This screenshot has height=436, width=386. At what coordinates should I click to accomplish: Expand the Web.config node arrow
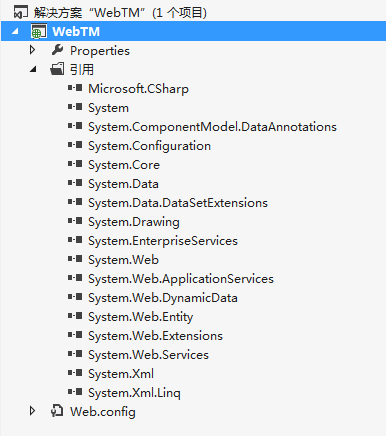point(32,411)
